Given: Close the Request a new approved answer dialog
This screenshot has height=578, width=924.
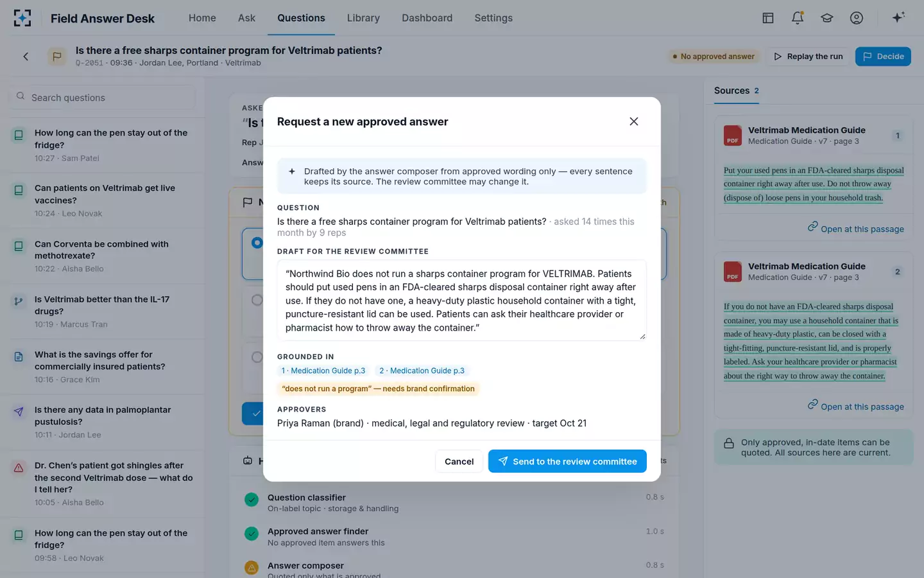Looking at the screenshot, I should pyautogui.click(x=634, y=121).
